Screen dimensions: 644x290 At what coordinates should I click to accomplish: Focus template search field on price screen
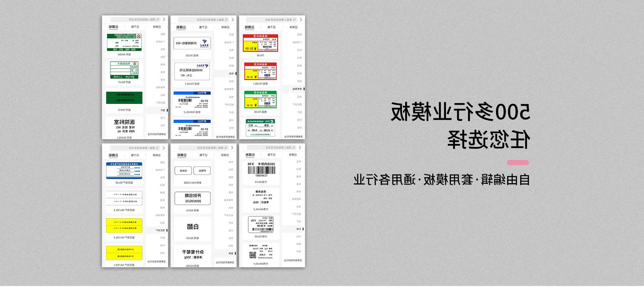(272, 148)
